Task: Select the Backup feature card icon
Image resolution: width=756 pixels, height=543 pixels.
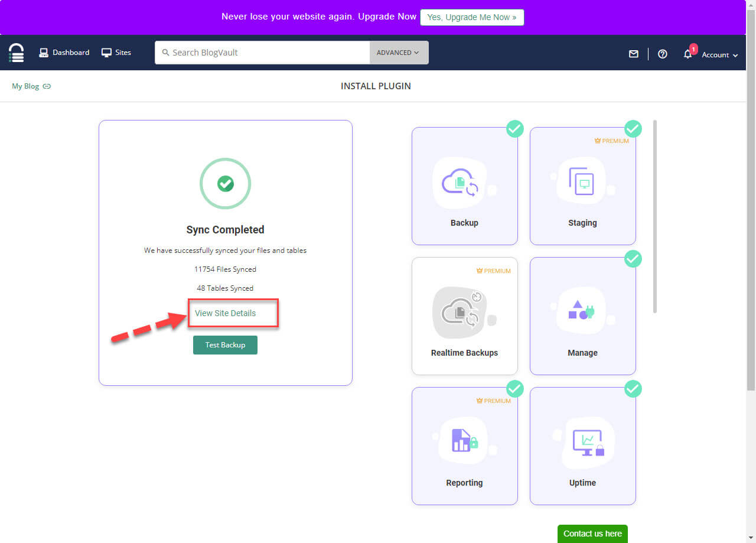Action: click(464, 183)
